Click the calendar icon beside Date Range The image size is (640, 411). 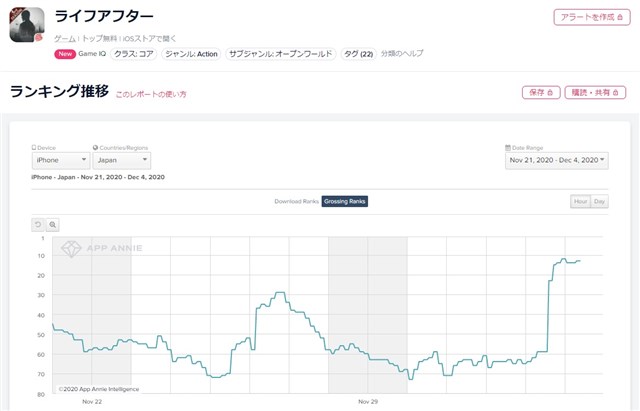coord(509,146)
